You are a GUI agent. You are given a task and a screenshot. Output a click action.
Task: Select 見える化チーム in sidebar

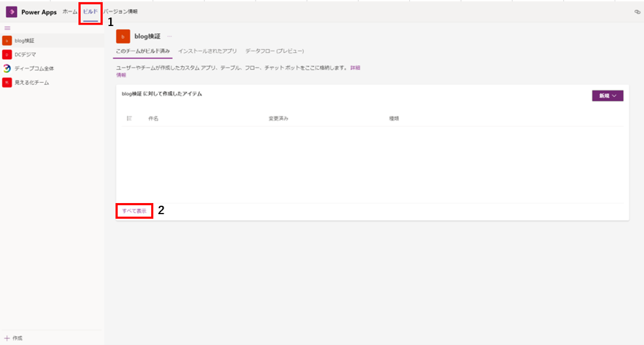tap(31, 83)
